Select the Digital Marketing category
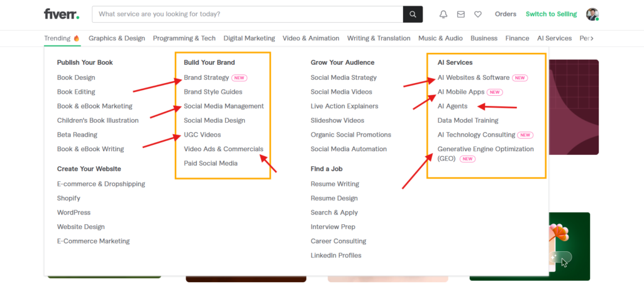 [249, 38]
